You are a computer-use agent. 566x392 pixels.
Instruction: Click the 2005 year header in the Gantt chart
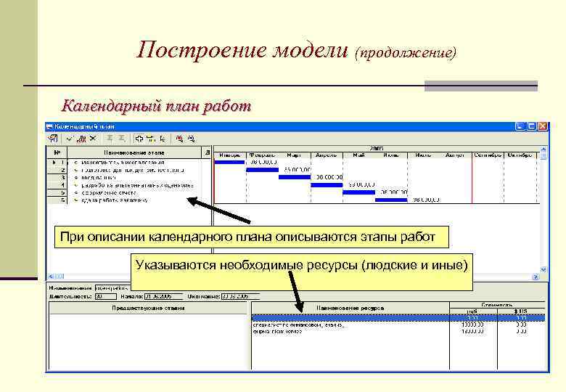377,148
